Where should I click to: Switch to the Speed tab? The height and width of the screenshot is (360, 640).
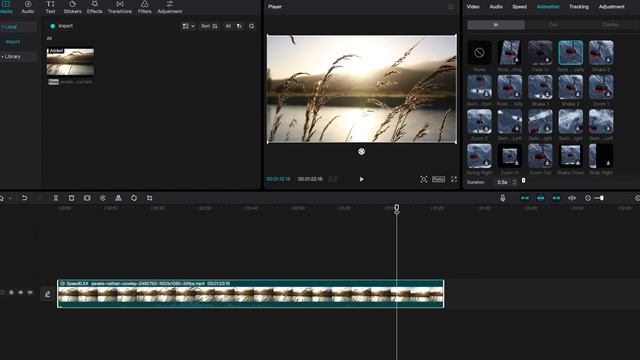pyautogui.click(x=519, y=7)
